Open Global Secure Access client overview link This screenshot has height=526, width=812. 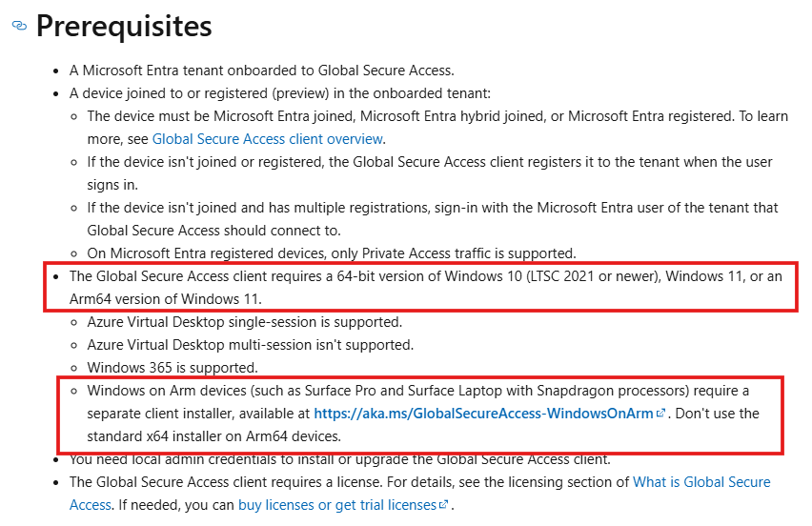(268, 138)
